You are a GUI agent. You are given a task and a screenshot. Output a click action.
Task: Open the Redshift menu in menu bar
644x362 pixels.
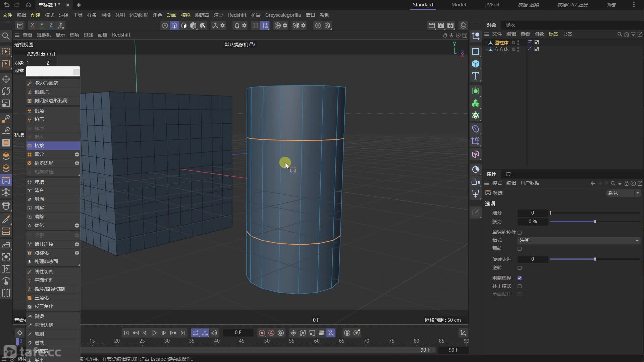click(x=237, y=15)
